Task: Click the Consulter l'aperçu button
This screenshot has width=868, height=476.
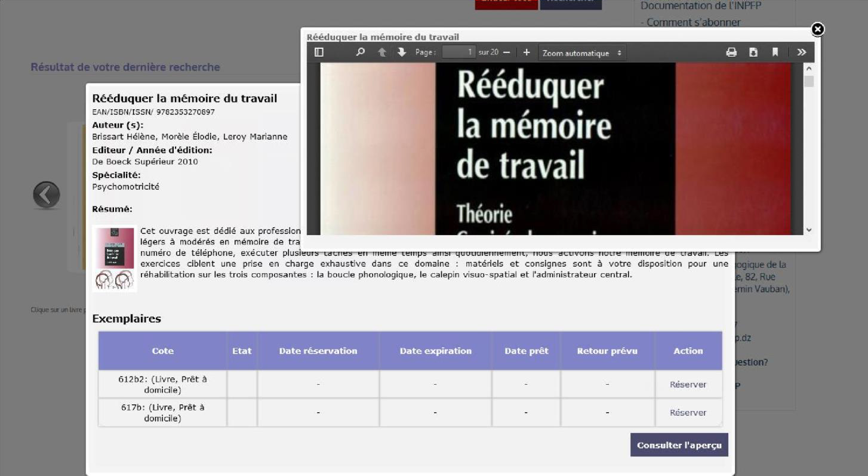Action: coord(679,445)
